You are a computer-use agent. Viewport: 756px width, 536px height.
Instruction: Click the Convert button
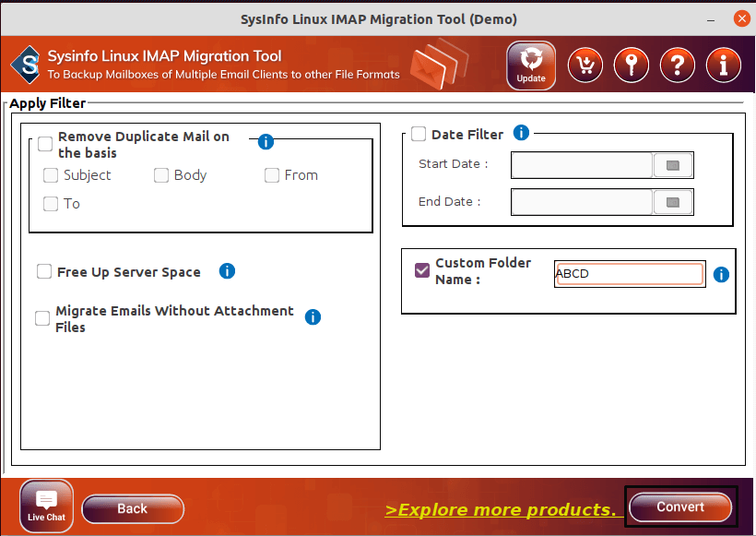pos(680,506)
